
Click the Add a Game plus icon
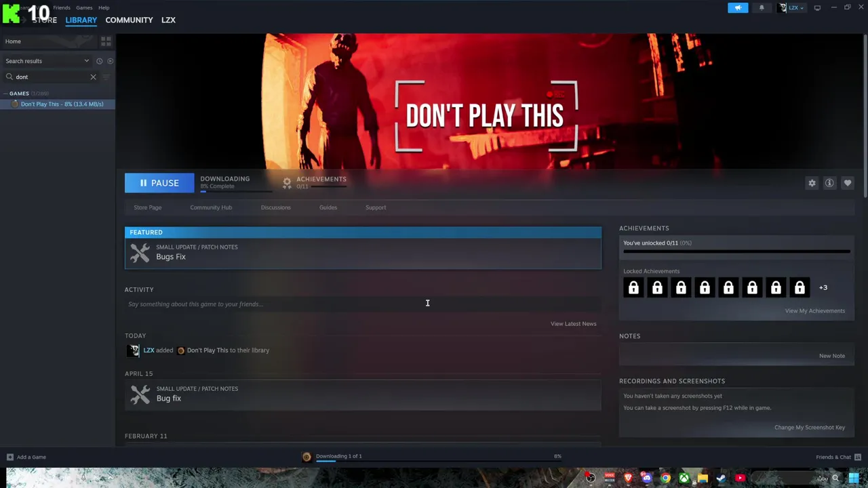tap(9, 457)
